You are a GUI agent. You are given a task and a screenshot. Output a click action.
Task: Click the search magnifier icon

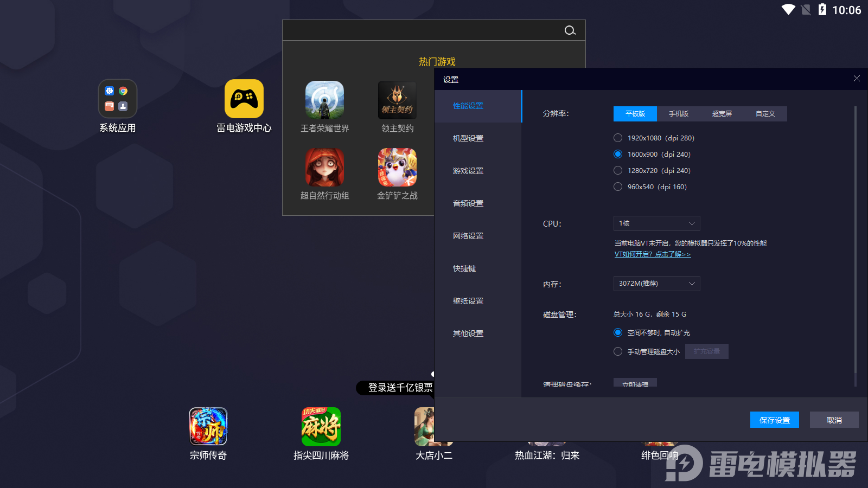(x=570, y=30)
